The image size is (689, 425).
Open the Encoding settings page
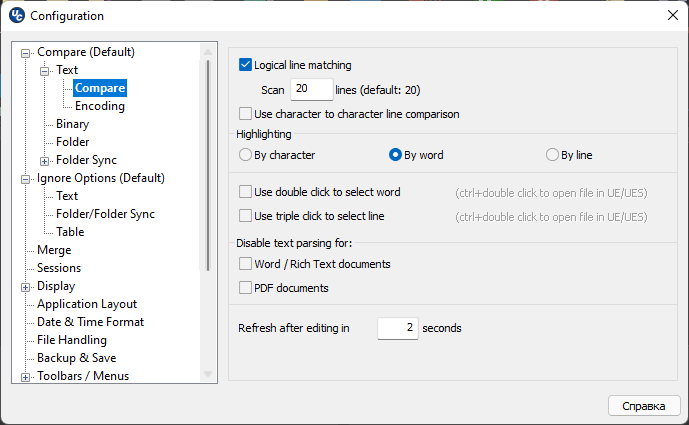pos(99,106)
